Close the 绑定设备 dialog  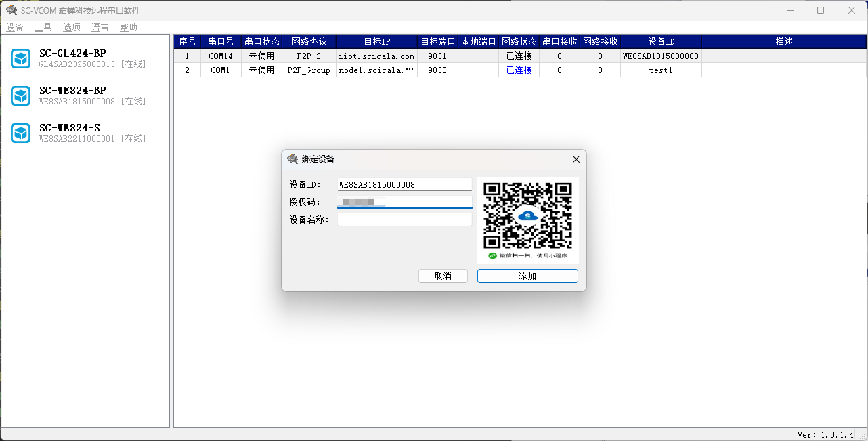(576, 159)
